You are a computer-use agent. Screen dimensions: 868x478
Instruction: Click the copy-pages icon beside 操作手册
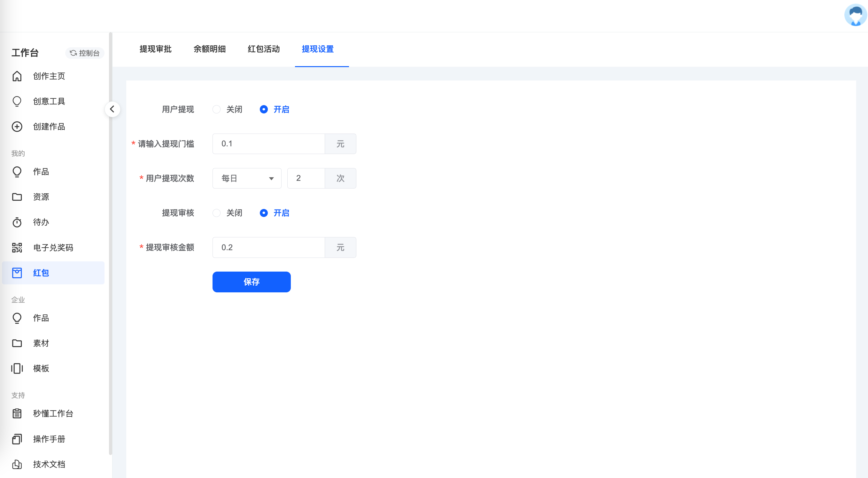tap(17, 439)
